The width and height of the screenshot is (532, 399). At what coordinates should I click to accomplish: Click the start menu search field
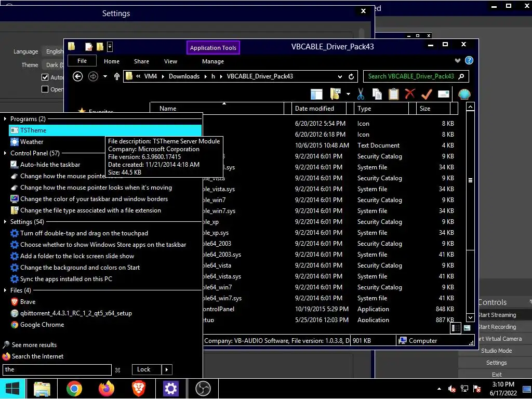point(57,369)
